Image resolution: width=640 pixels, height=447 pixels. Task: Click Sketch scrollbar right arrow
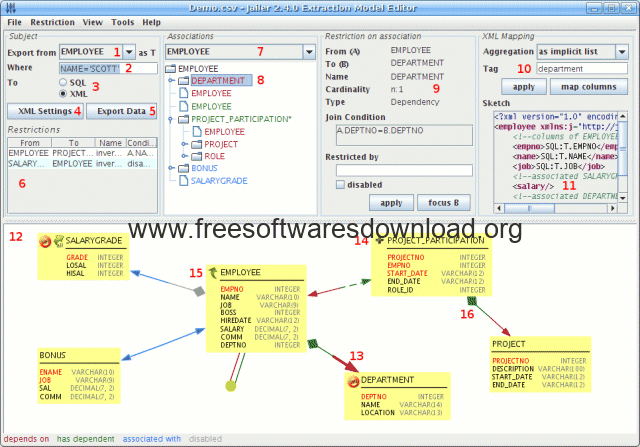[x=612, y=208]
